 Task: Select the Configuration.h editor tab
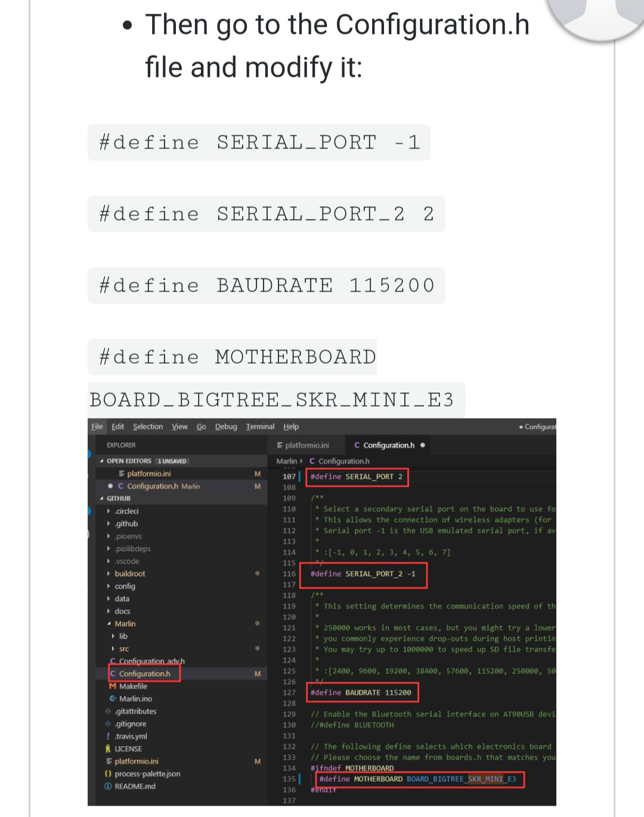(x=389, y=445)
